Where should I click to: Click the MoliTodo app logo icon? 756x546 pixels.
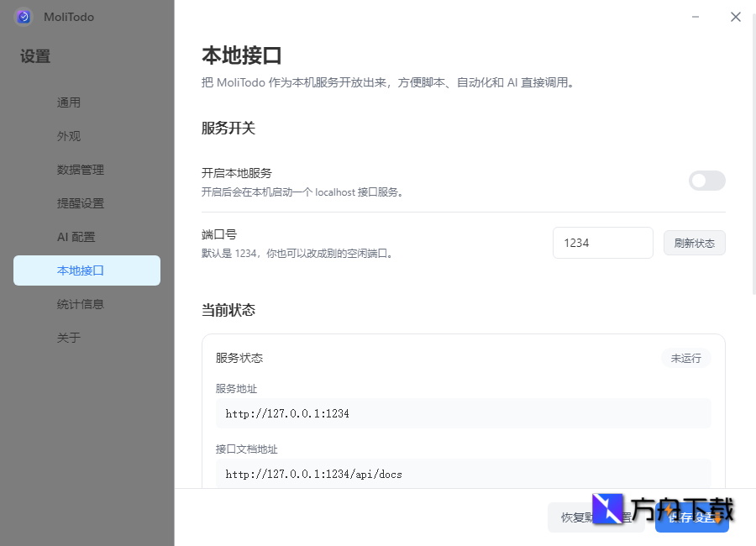click(x=23, y=17)
